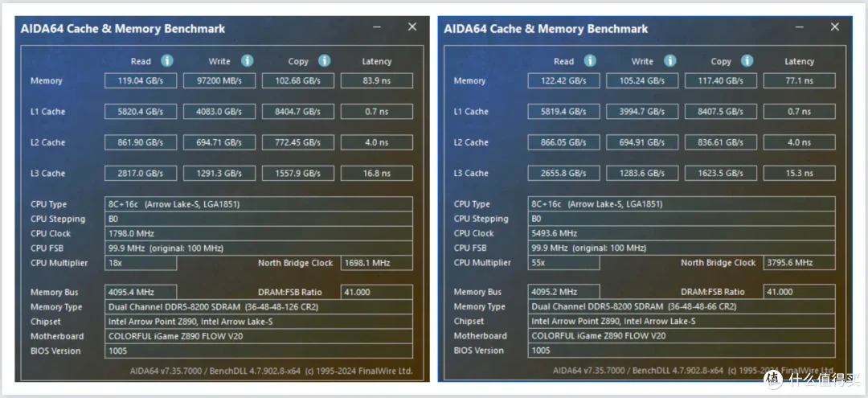
Task: Select L2 Cache Write 694.71 GB/s value
Action: click(x=219, y=143)
